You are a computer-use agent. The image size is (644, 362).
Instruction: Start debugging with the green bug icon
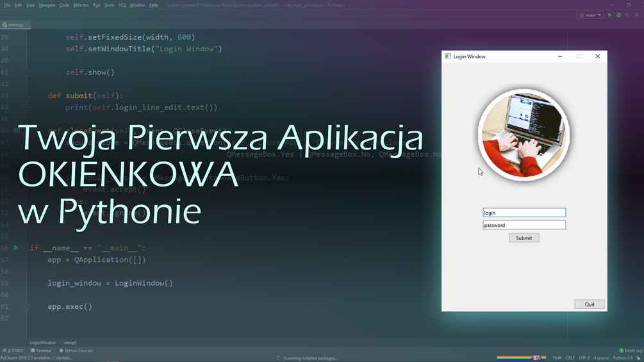click(618, 15)
